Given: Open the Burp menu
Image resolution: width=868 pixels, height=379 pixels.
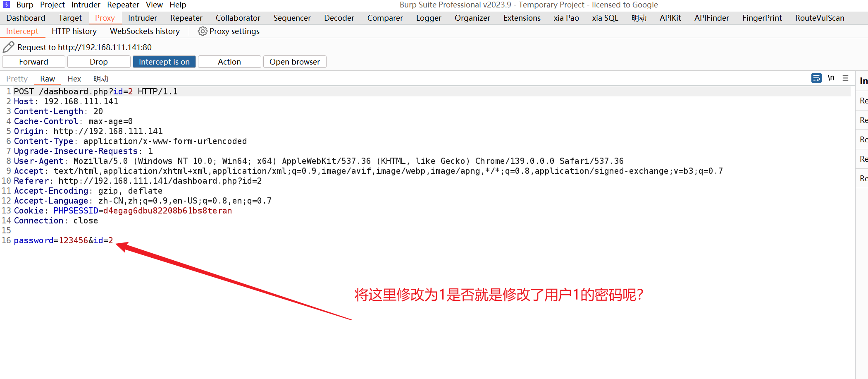Looking at the screenshot, I should tap(25, 5).
